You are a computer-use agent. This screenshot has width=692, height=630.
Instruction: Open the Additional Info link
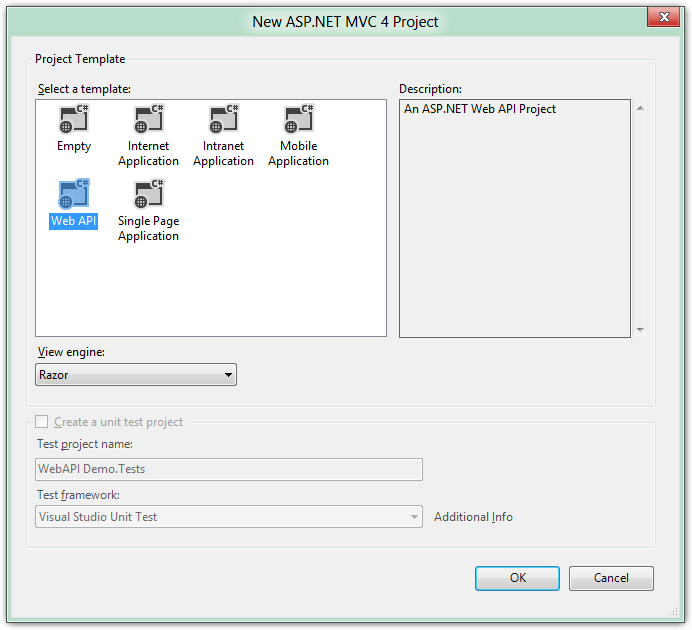(x=473, y=517)
